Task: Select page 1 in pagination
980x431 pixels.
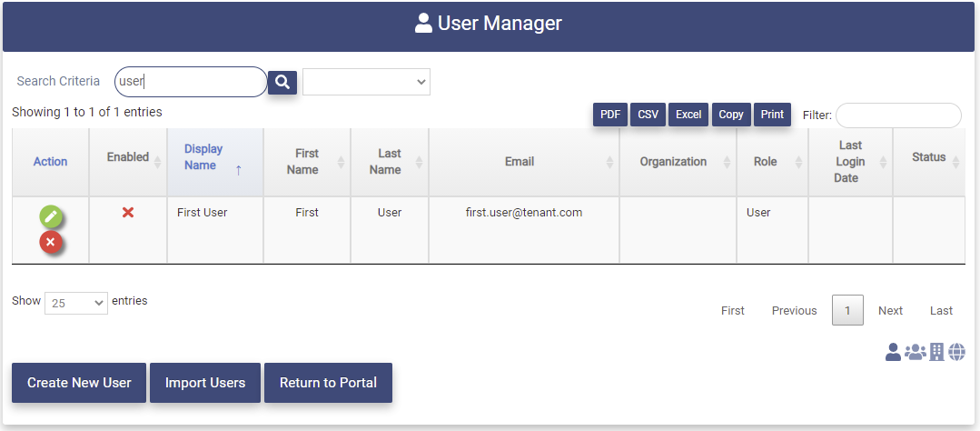Action: tap(847, 310)
